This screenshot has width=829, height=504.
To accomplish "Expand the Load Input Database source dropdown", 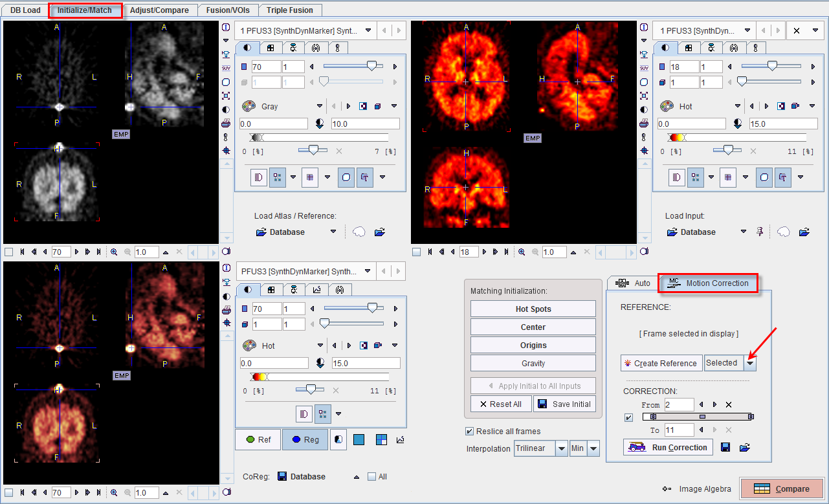I will [x=744, y=232].
